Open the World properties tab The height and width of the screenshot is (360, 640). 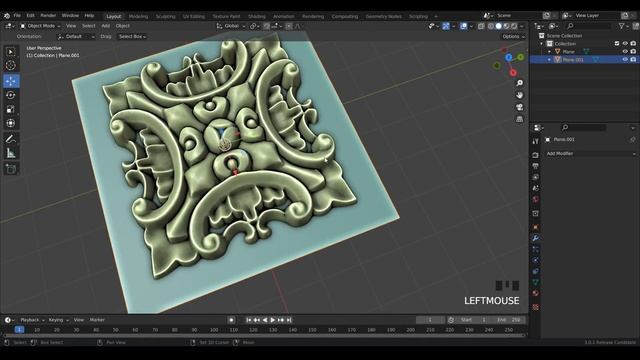click(x=536, y=200)
